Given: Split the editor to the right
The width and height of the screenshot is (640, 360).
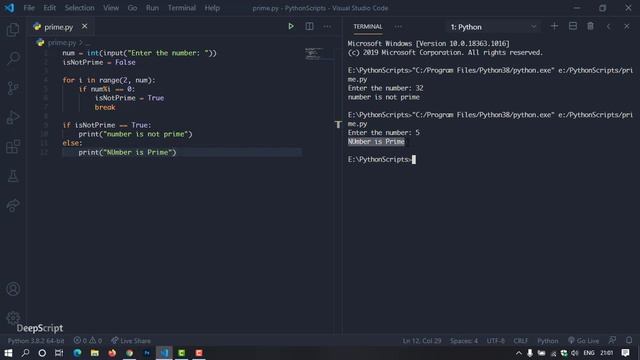Looking at the screenshot, I should (309, 27).
